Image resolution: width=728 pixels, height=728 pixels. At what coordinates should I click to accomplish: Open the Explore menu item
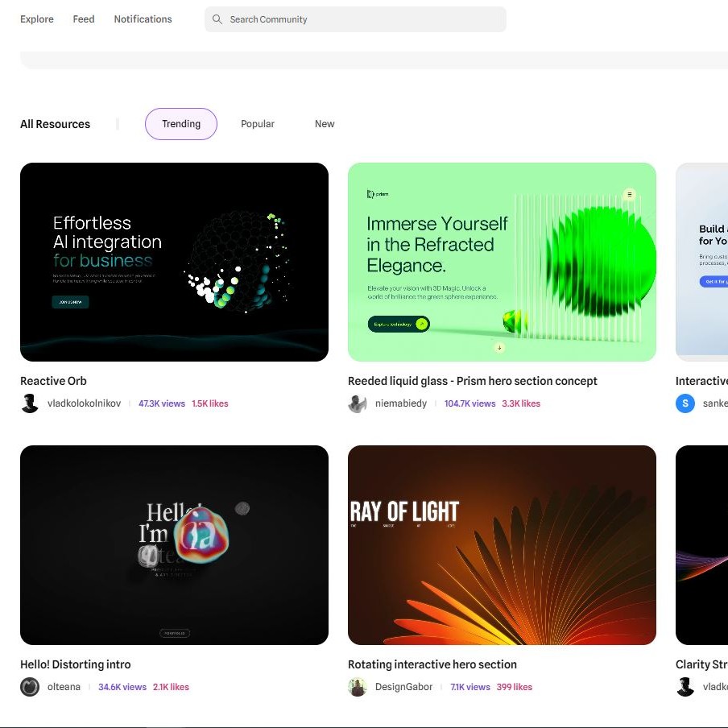pyautogui.click(x=37, y=19)
